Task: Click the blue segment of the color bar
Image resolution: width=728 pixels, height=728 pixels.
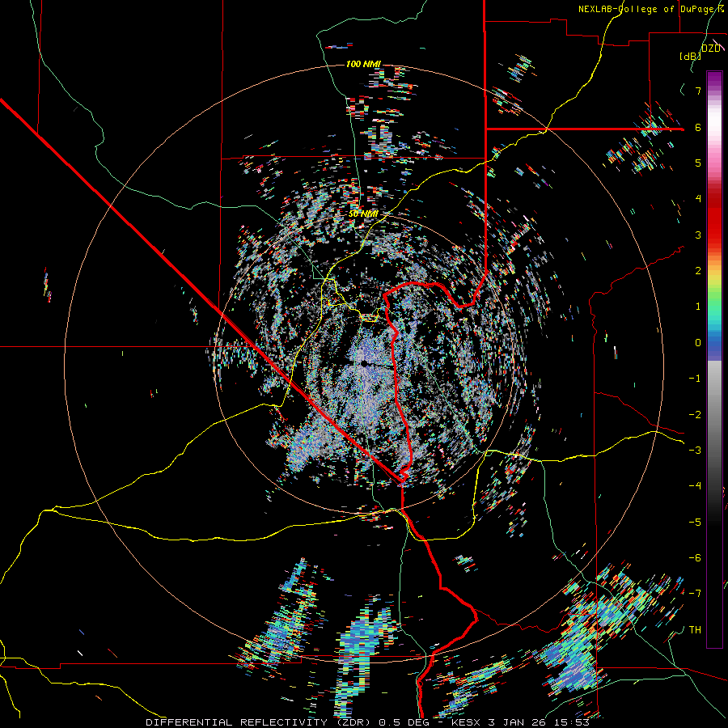Action: [x=714, y=343]
